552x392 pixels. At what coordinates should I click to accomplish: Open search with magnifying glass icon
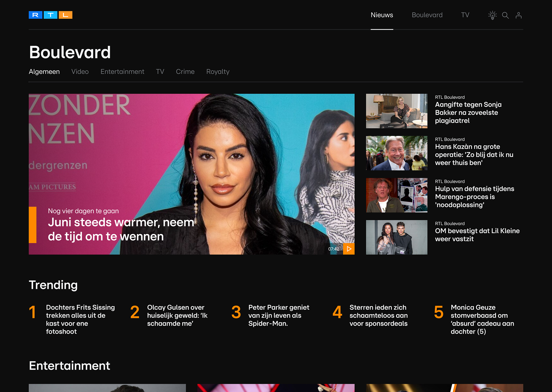click(505, 15)
